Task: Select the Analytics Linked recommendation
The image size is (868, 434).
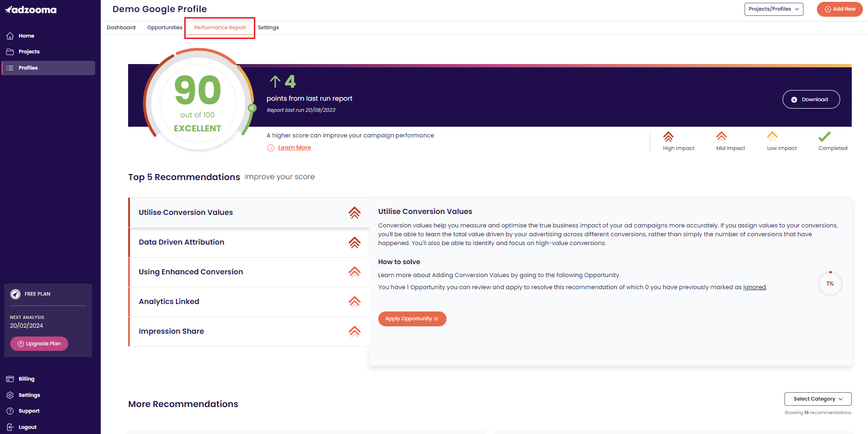Action: pos(249,302)
